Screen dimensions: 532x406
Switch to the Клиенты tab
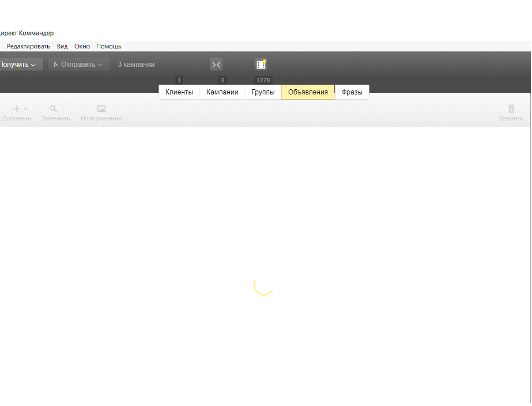click(179, 92)
